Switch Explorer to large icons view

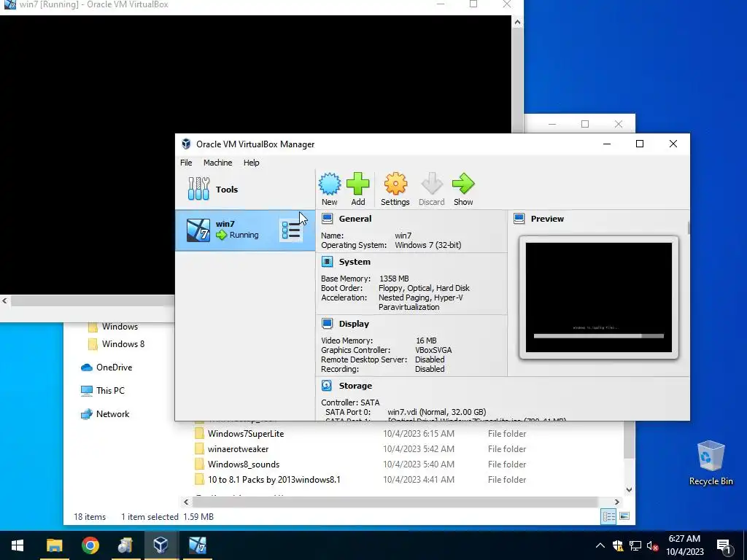click(624, 516)
